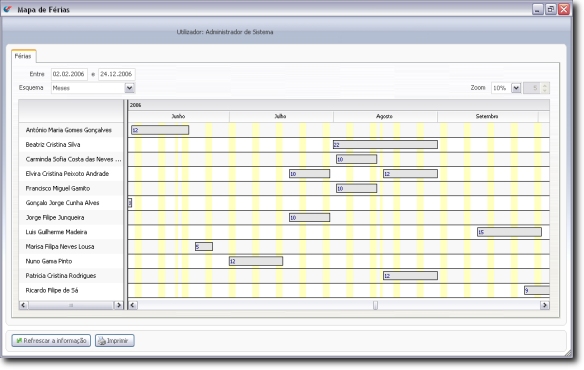The height and width of the screenshot is (370, 584).
Task: Click the timeline horizontal scrollbar thumb
Action: [x=375, y=305]
